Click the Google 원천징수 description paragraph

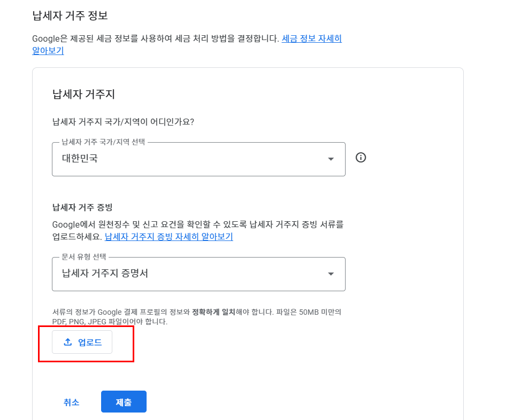(198, 224)
